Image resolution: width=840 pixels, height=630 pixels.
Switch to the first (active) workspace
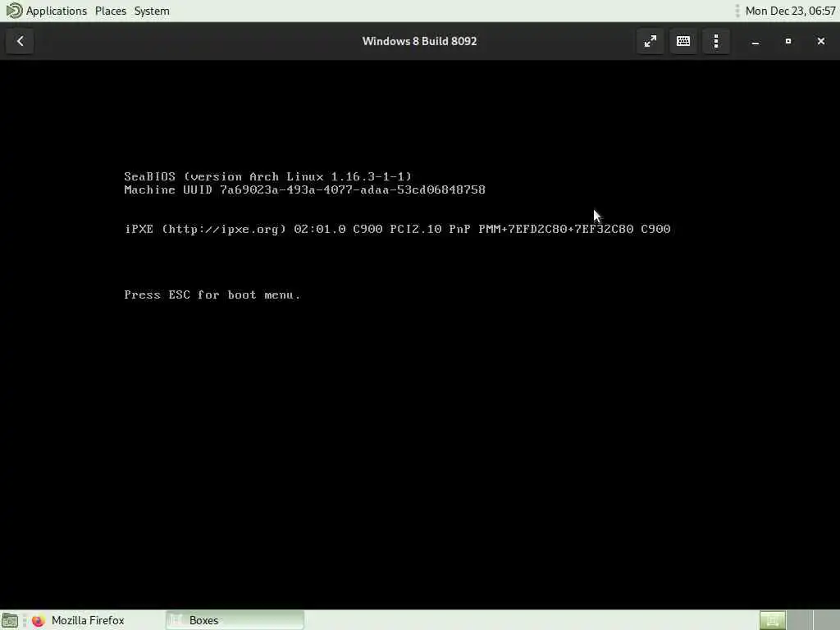tap(773, 620)
